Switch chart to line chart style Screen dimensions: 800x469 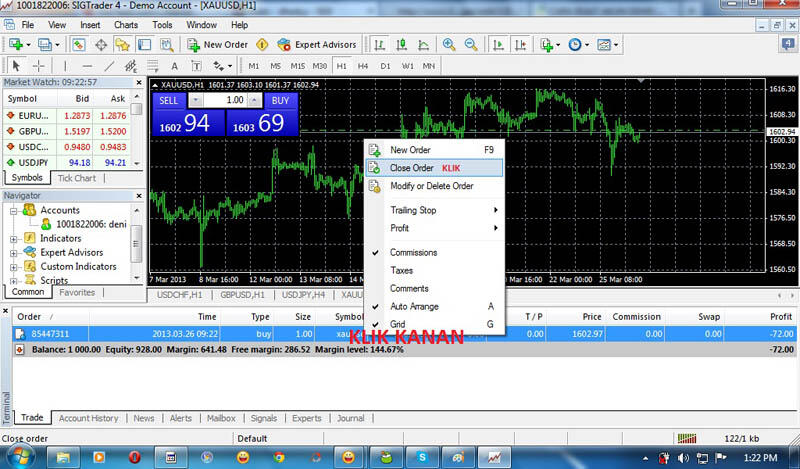click(x=423, y=45)
